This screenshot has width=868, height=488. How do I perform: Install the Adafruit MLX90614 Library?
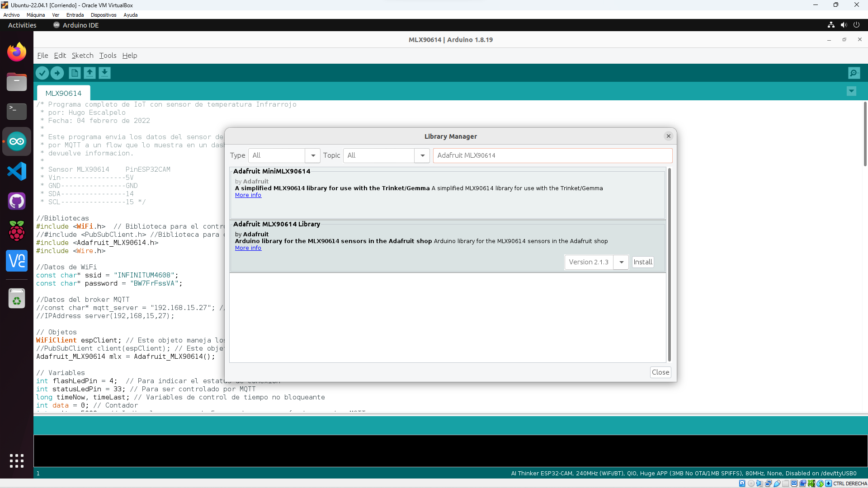(x=642, y=262)
